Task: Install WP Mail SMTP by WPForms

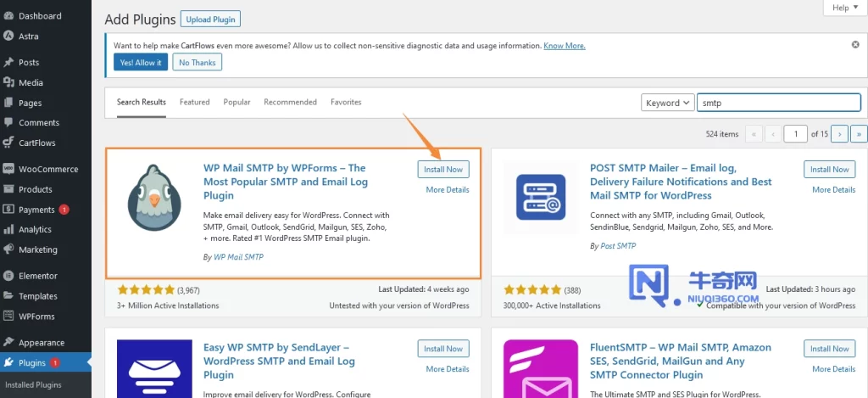Action: [x=443, y=170]
